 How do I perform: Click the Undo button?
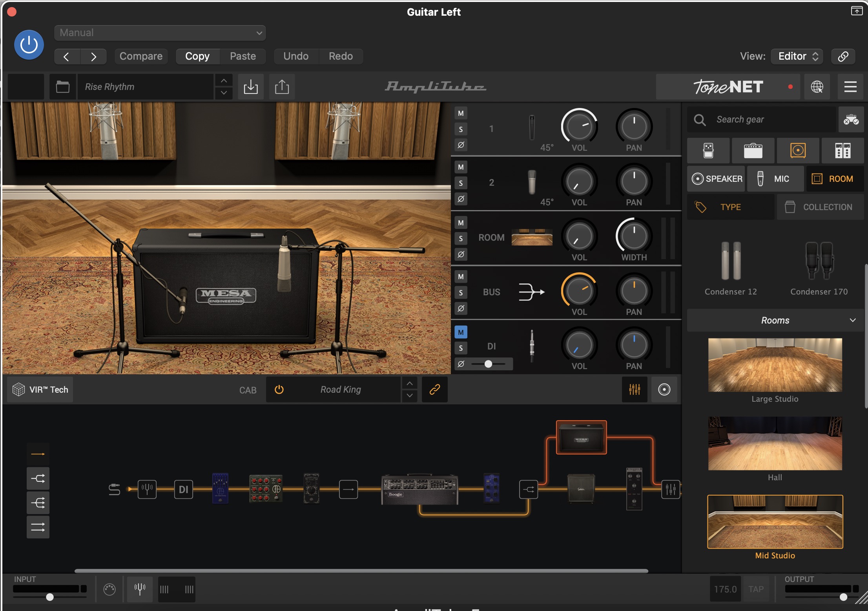click(296, 56)
